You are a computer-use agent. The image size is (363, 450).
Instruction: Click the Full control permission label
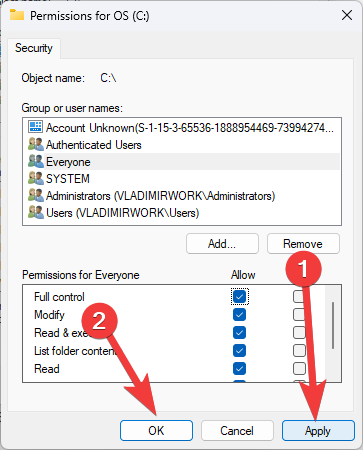point(59,297)
